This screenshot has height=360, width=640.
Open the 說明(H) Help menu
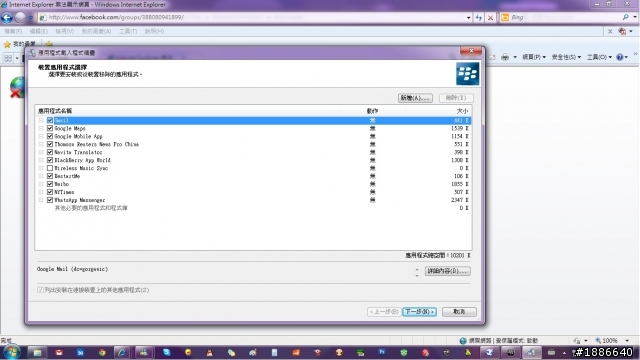click(154, 31)
